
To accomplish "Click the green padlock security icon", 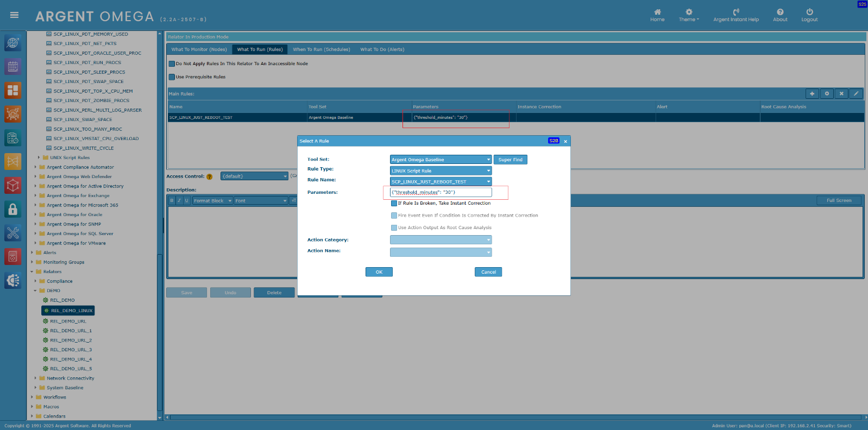I will point(13,209).
